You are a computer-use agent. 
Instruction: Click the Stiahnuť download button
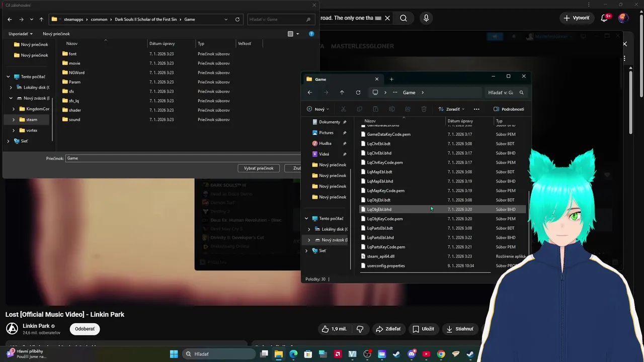[x=460, y=329]
